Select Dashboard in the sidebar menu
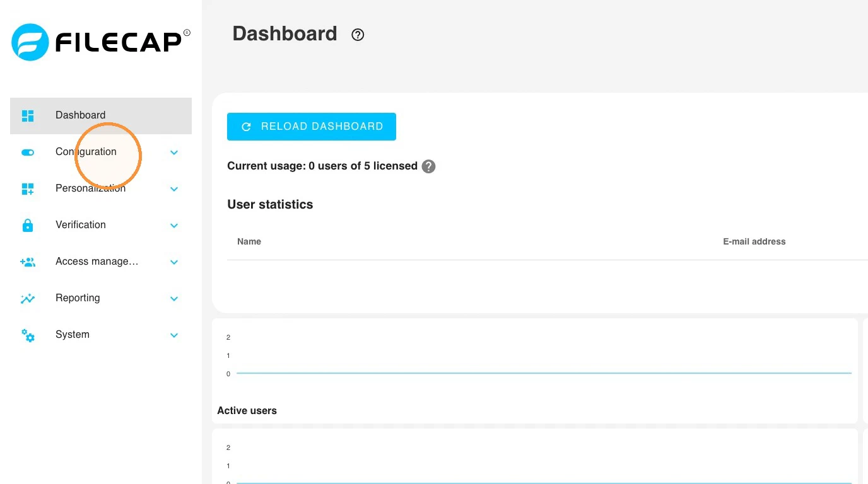 101,116
